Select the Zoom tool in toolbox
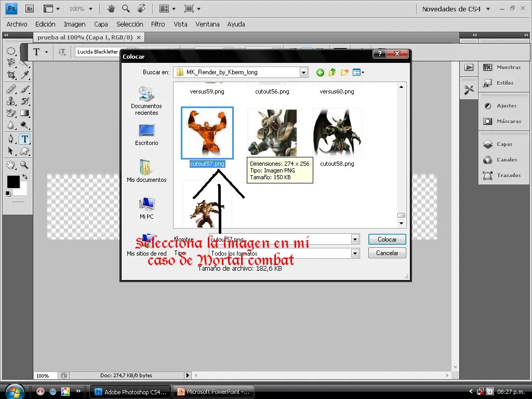532x399 pixels. [x=24, y=165]
